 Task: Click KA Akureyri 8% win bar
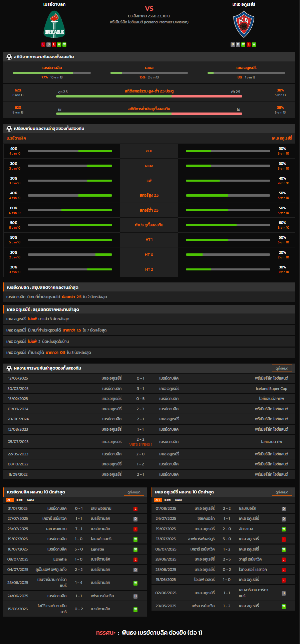pyautogui.click(x=246, y=73)
